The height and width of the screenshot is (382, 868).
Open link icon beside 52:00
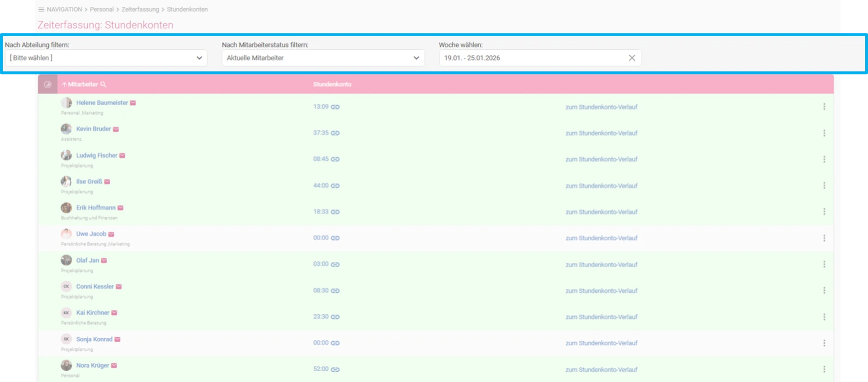335,369
